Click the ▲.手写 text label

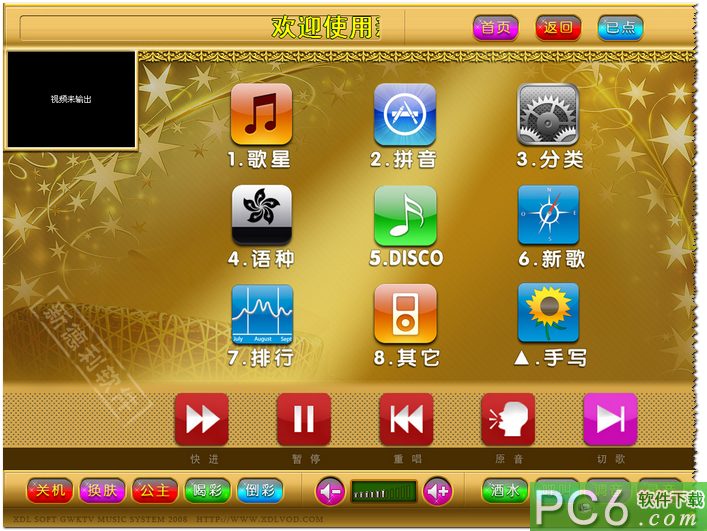tap(550, 358)
